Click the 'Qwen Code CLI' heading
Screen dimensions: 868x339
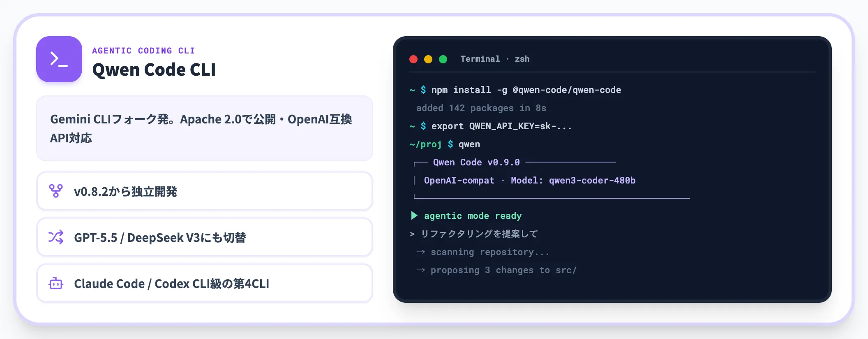point(154,70)
